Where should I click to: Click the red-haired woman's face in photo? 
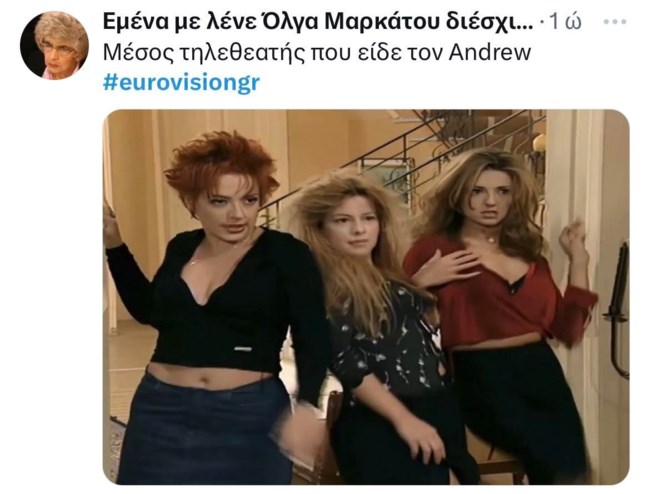point(233,211)
